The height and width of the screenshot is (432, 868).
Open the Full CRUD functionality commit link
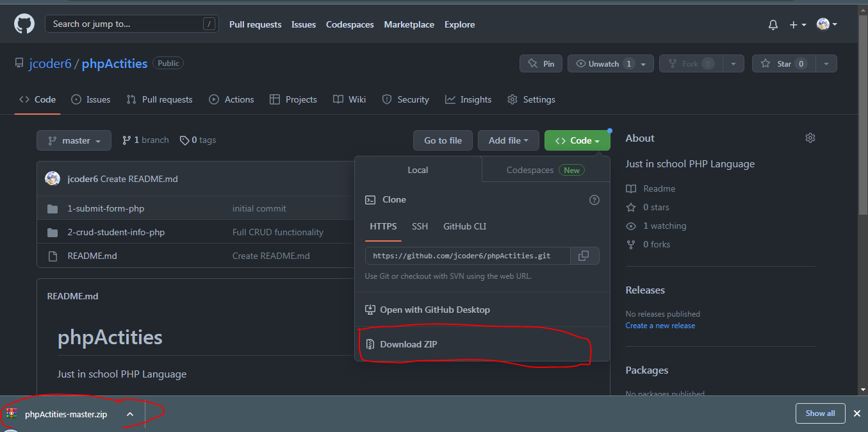point(278,232)
